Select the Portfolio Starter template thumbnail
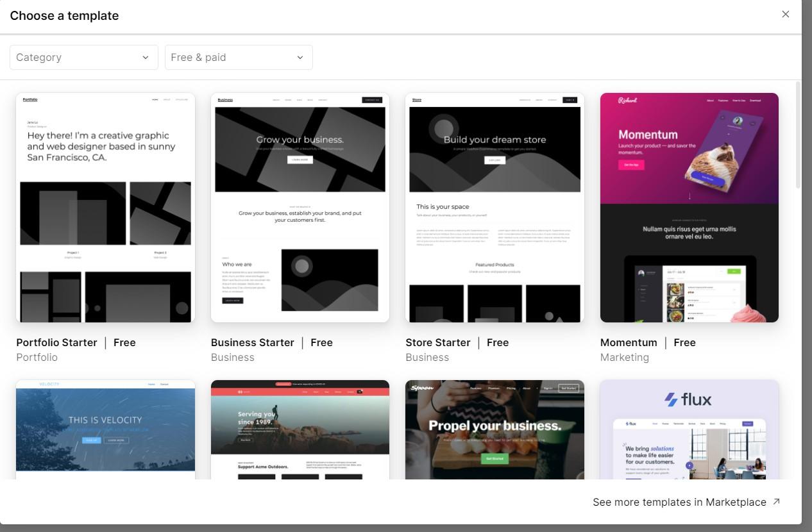Image resolution: width=812 pixels, height=532 pixels. click(105, 208)
